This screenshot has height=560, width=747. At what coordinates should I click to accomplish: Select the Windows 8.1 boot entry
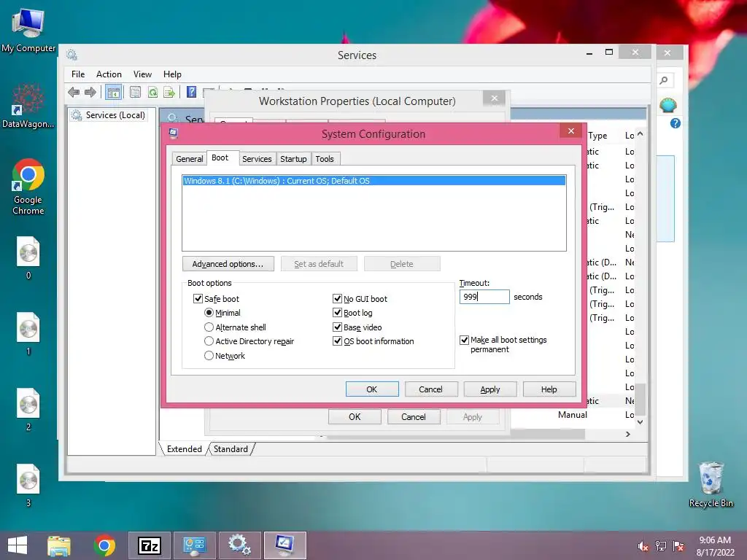[374, 181]
